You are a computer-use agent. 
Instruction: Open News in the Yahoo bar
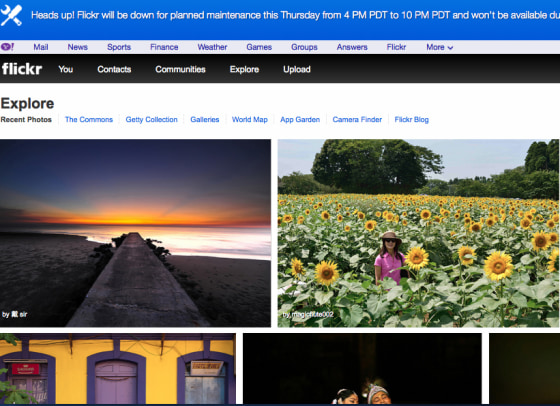point(78,47)
